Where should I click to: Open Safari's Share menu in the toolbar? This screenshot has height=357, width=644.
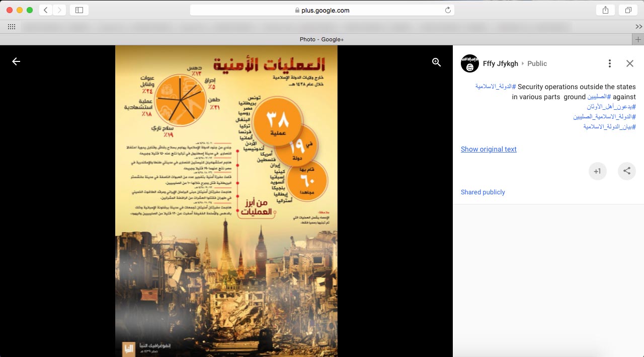pos(605,10)
